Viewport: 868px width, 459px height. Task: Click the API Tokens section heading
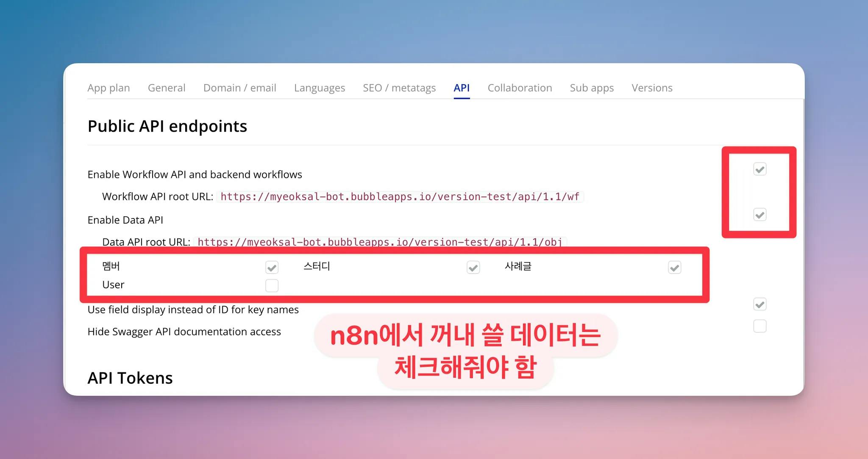click(x=130, y=378)
